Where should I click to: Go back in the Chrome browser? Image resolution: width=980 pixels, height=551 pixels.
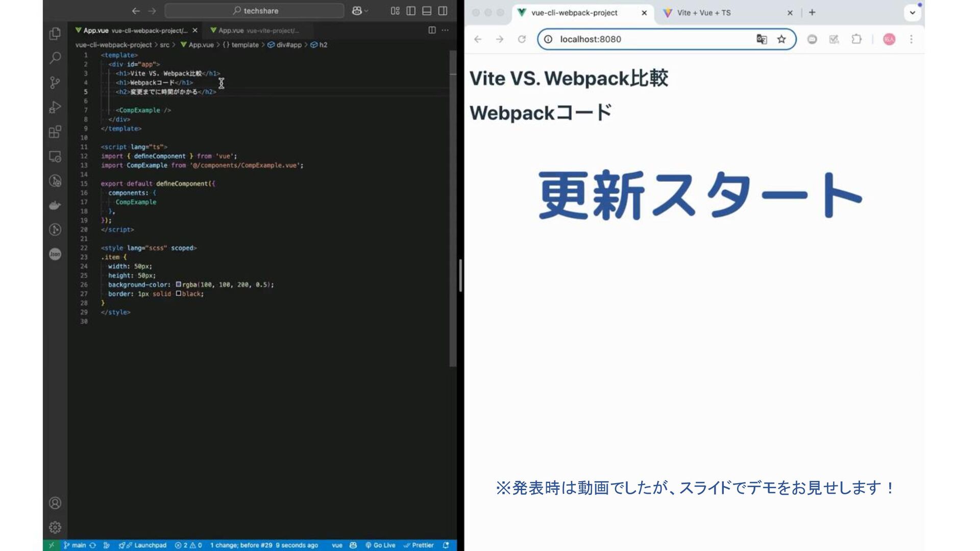pyautogui.click(x=478, y=39)
